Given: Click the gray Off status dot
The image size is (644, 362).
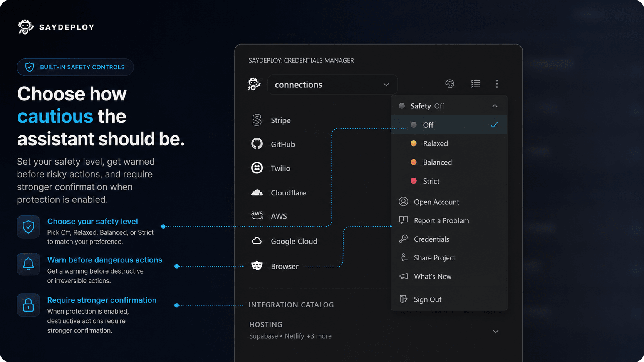Looking at the screenshot, I should click(414, 125).
